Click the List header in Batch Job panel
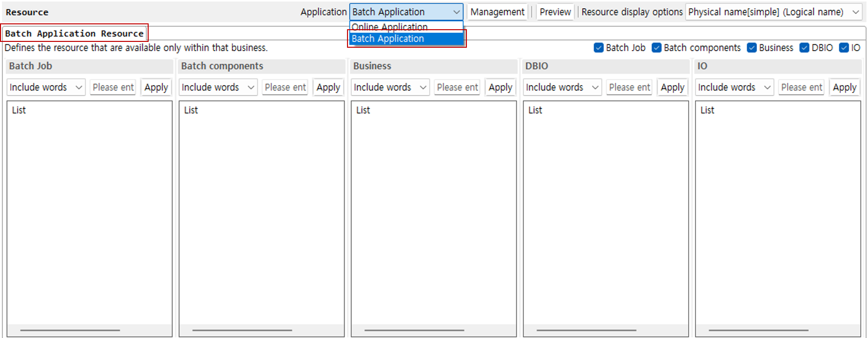Viewport: 868px width, 338px height. 19,110
